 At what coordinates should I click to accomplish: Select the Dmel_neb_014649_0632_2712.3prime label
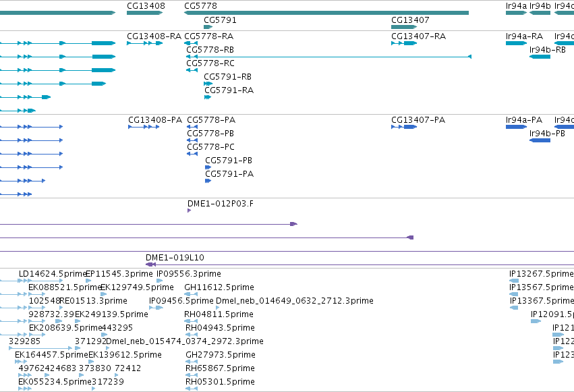click(295, 301)
